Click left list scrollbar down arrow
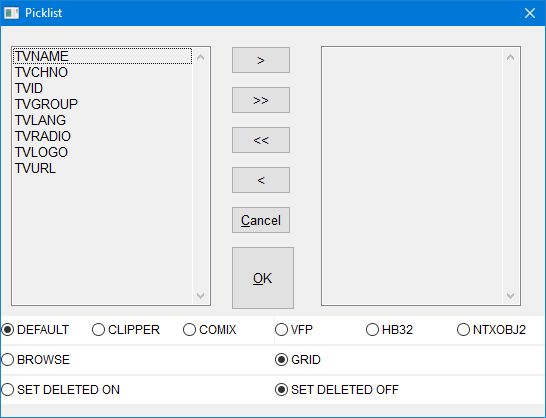 point(201,296)
